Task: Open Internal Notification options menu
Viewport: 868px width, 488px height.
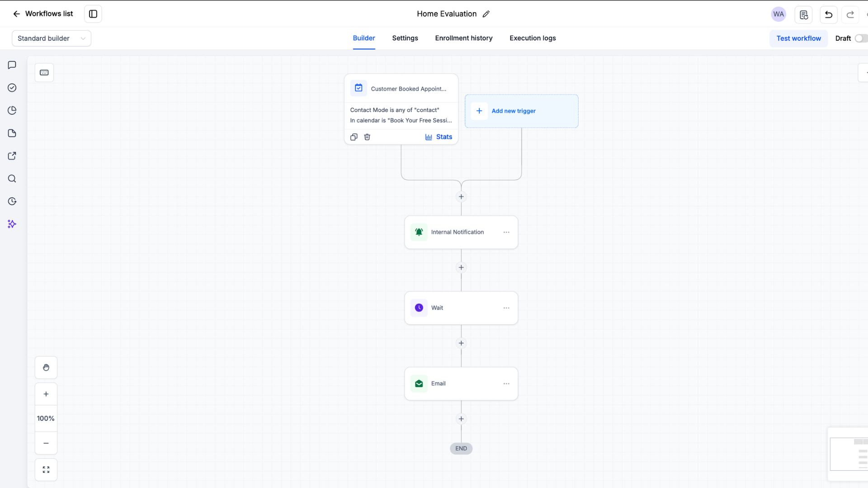Action: [x=506, y=232]
